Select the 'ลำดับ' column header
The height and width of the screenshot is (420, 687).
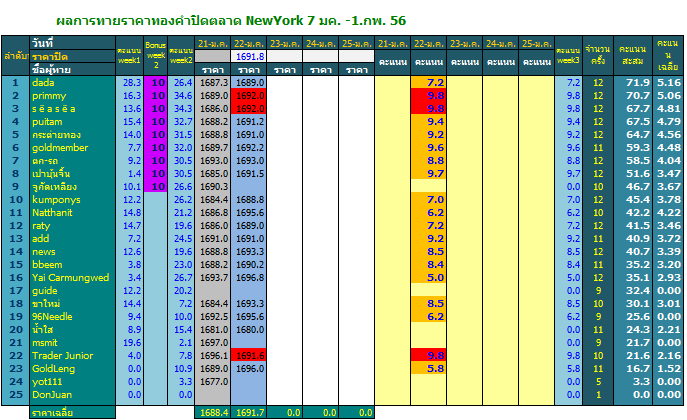[15, 55]
